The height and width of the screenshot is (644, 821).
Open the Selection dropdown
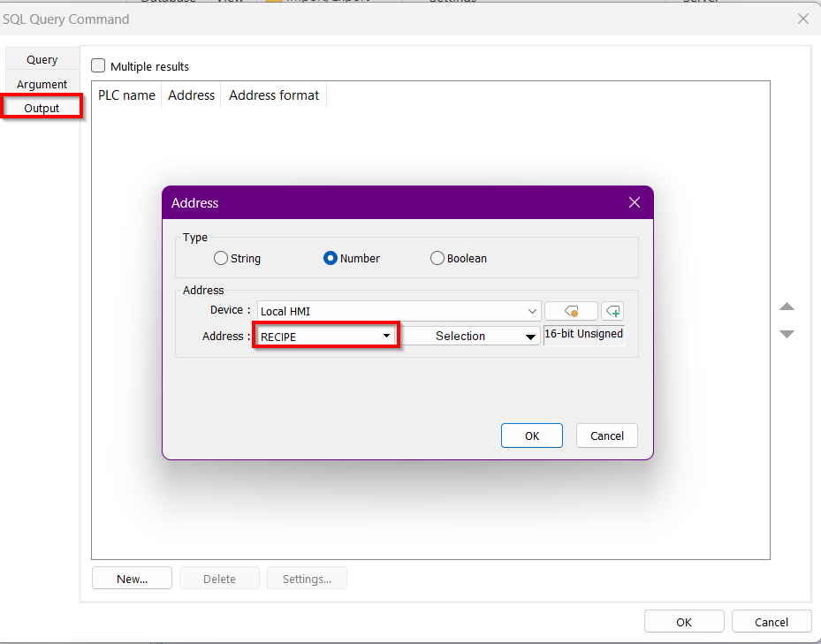471,337
